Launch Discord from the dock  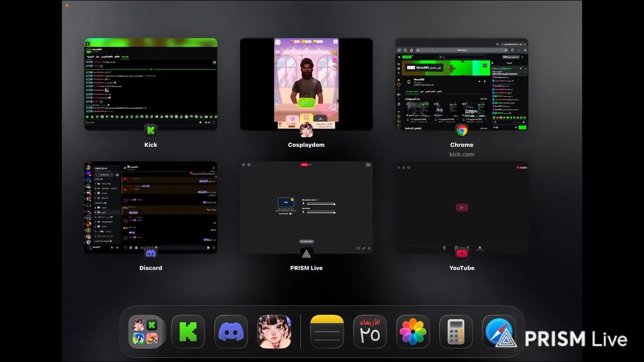pyautogui.click(x=231, y=332)
